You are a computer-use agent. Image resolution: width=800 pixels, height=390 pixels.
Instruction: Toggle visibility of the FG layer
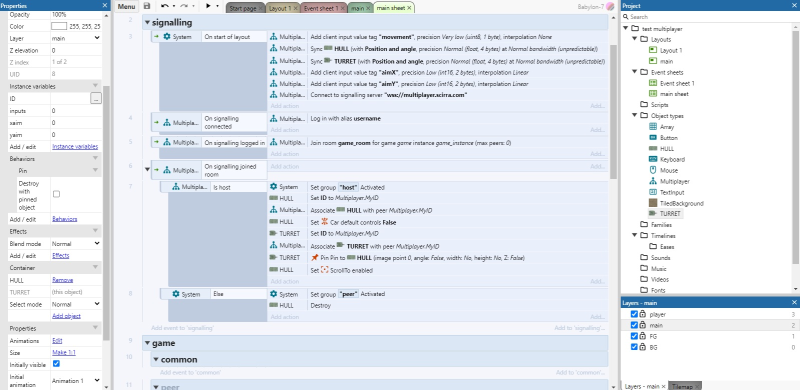(634, 336)
